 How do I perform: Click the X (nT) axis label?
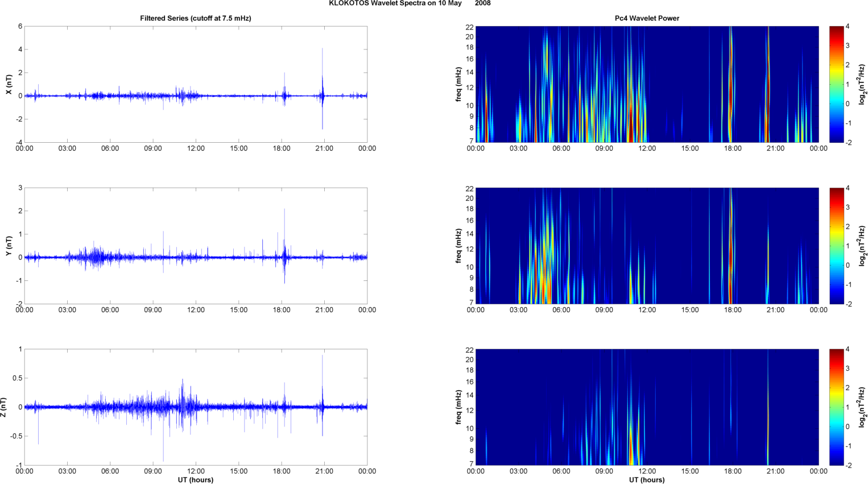pos(9,84)
